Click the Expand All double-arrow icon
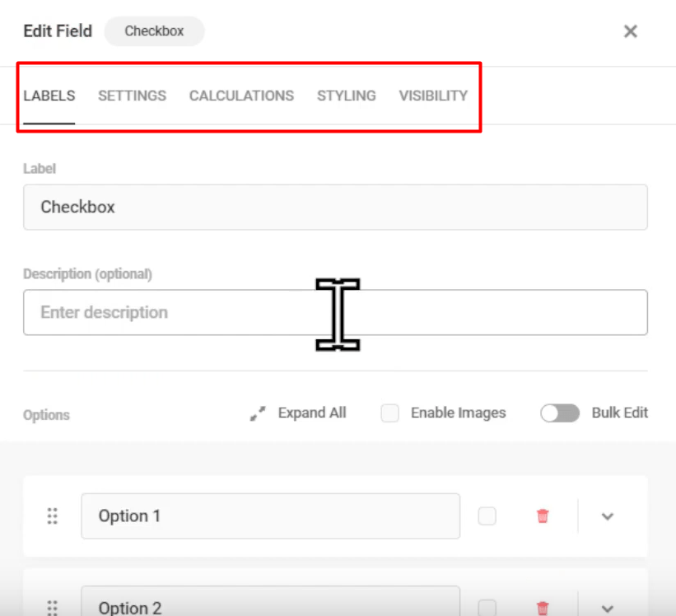The width and height of the screenshot is (676, 616). 258,413
